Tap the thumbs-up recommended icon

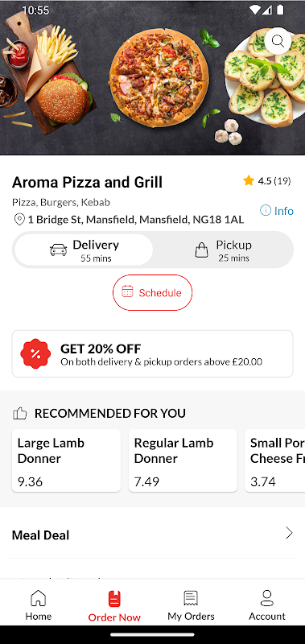(19, 413)
